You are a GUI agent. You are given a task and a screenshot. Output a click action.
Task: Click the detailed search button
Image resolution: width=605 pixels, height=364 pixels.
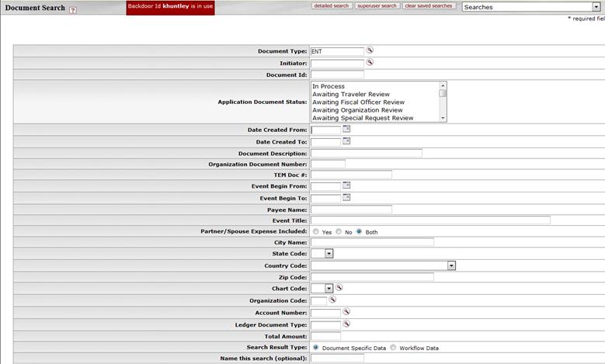(332, 6)
